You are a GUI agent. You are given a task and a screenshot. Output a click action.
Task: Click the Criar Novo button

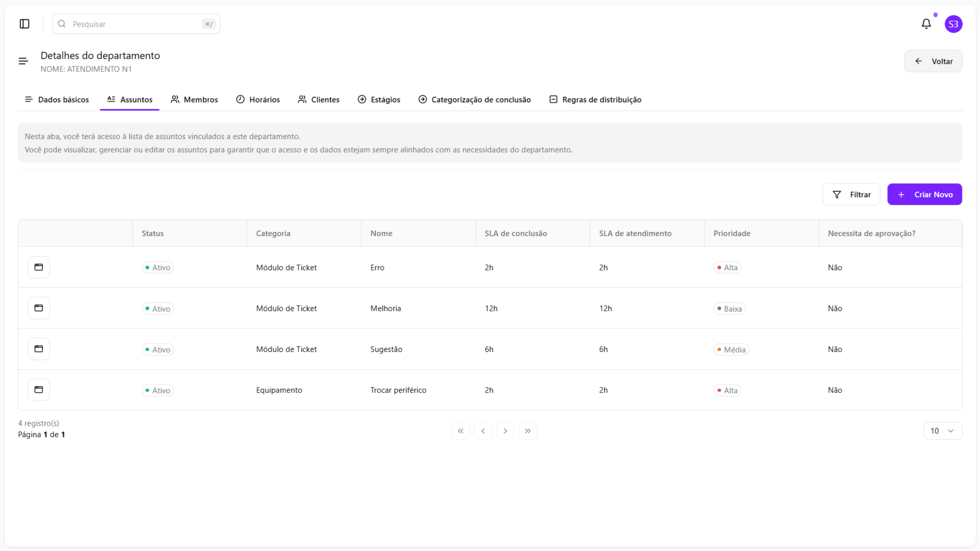pyautogui.click(x=924, y=195)
